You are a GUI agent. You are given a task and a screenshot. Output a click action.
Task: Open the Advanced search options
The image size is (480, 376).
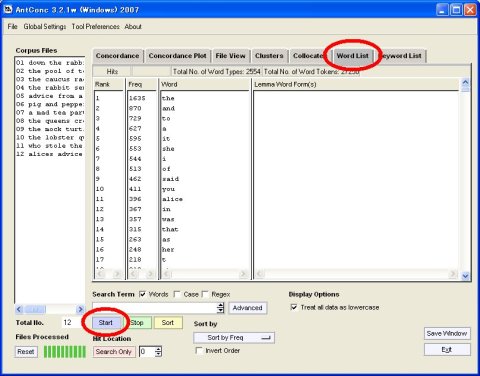pyautogui.click(x=247, y=308)
